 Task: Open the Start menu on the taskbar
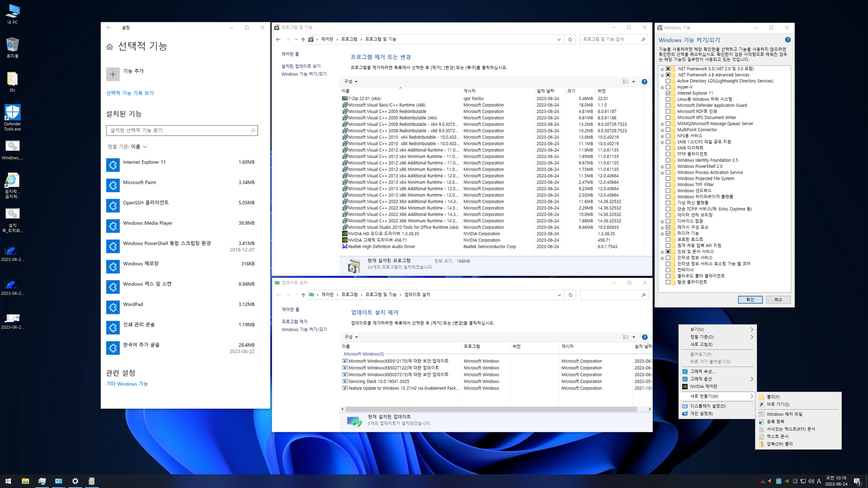coord(8,481)
